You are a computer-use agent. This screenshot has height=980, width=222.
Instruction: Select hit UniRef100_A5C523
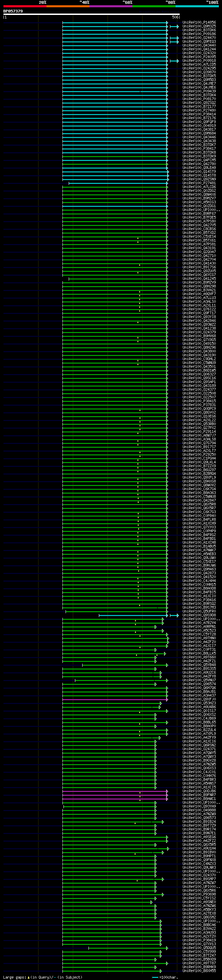tap(199, 630)
